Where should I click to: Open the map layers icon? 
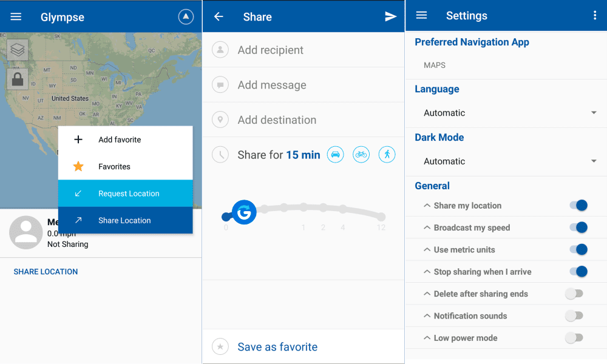[x=18, y=50]
